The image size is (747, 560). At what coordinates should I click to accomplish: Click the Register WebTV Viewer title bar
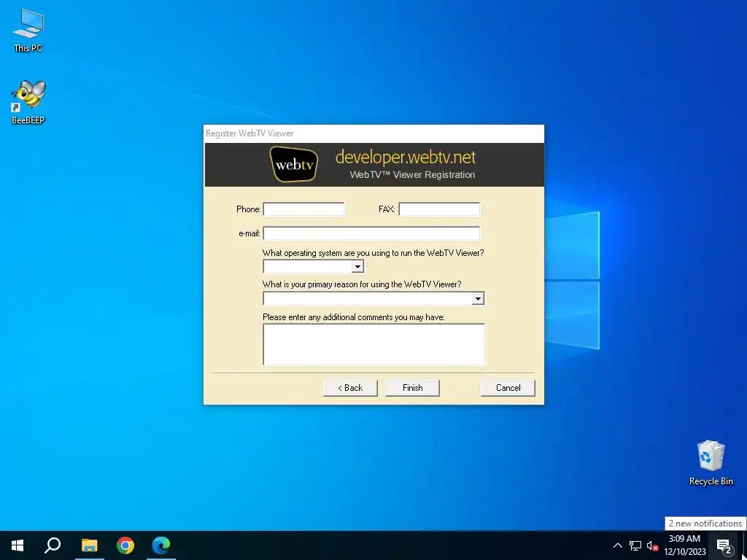pos(374,133)
